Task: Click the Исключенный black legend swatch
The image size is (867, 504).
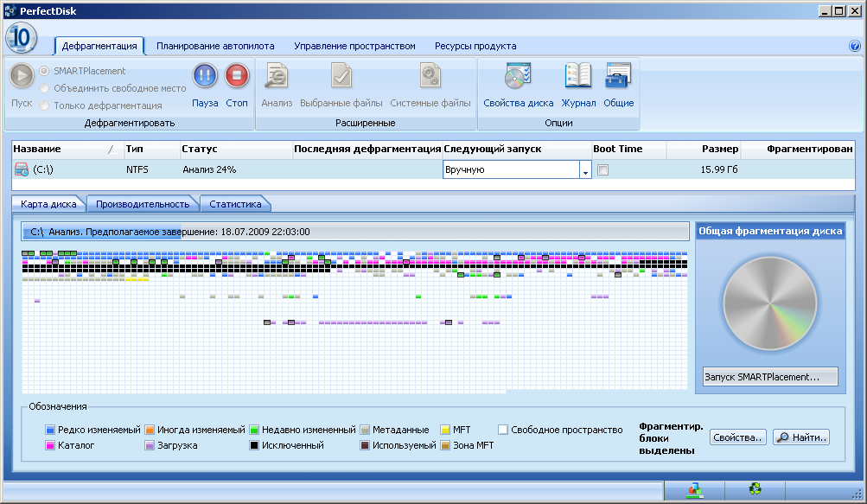Action: pyautogui.click(x=254, y=445)
